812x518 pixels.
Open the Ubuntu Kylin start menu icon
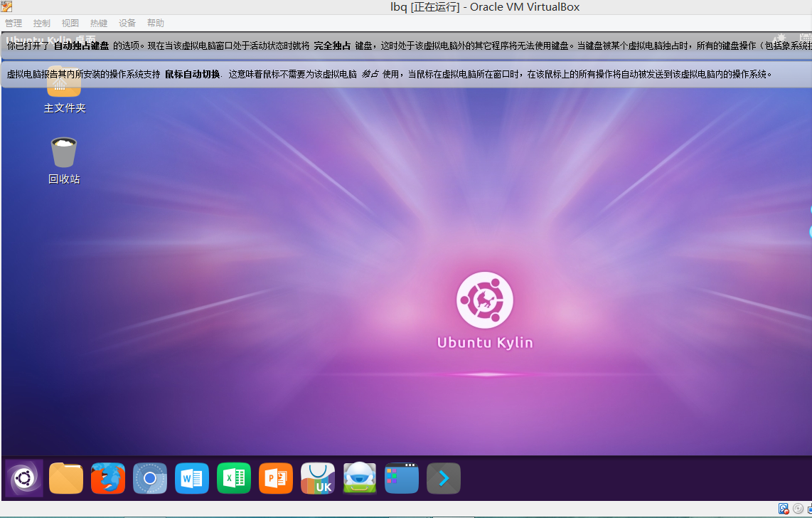24,477
